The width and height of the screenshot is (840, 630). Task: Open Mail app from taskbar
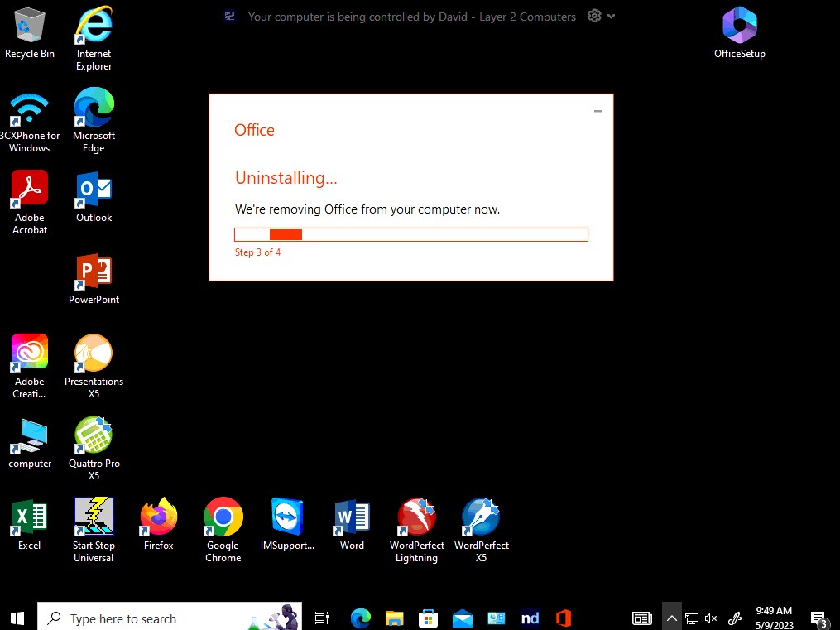[x=462, y=618]
